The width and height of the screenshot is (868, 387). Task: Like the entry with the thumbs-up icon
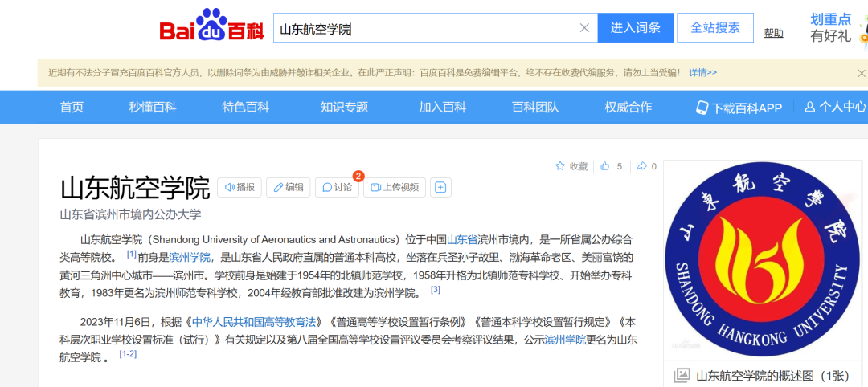tap(604, 166)
